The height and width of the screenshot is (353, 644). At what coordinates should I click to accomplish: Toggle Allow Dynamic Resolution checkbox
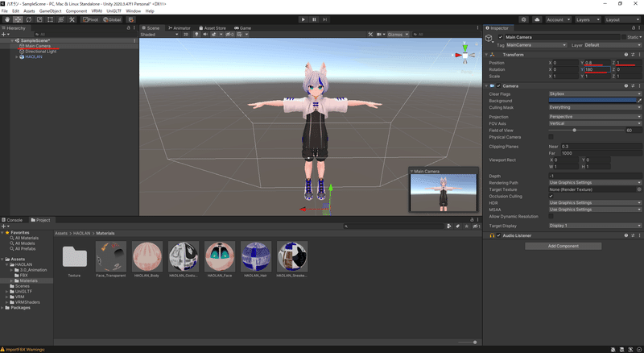coord(551,217)
